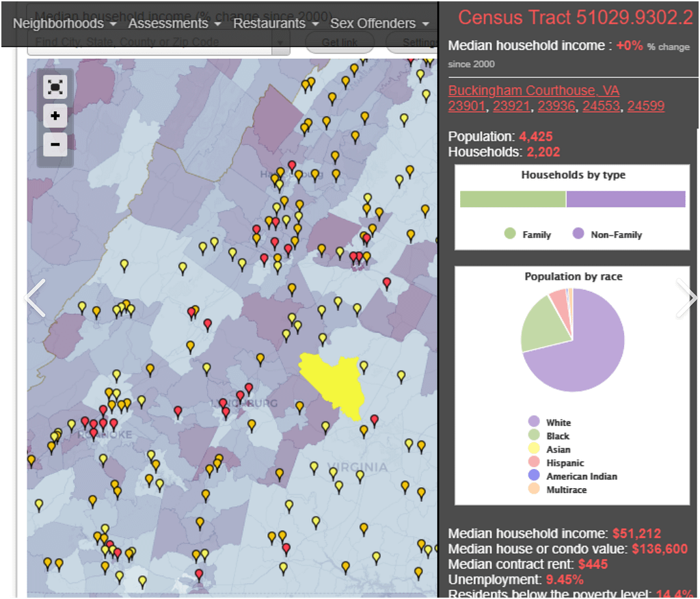Advance to next slide with right arrow
Viewport: 700px width, 599px height.
coord(687,298)
